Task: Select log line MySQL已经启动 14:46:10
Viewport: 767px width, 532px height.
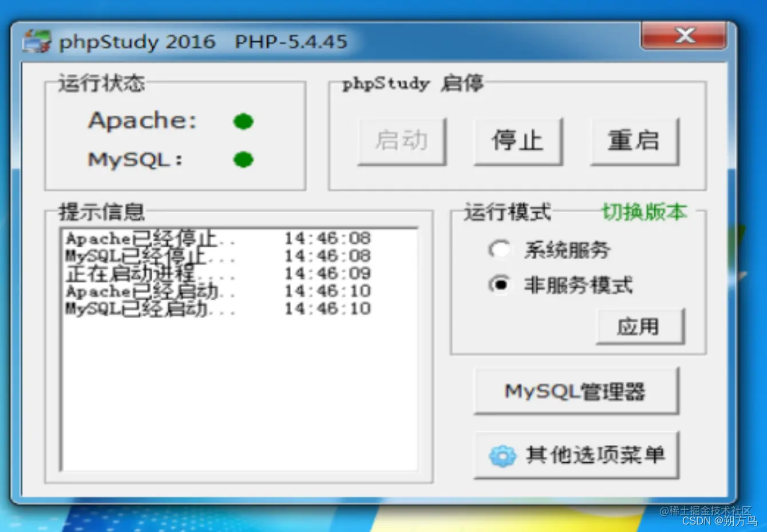Action: 218,309
